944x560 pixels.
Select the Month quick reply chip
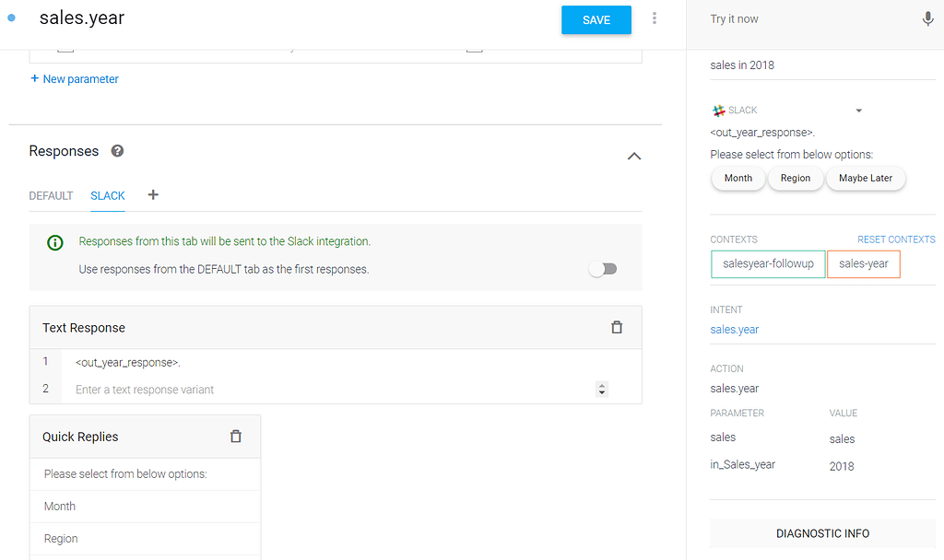[737, 178]
